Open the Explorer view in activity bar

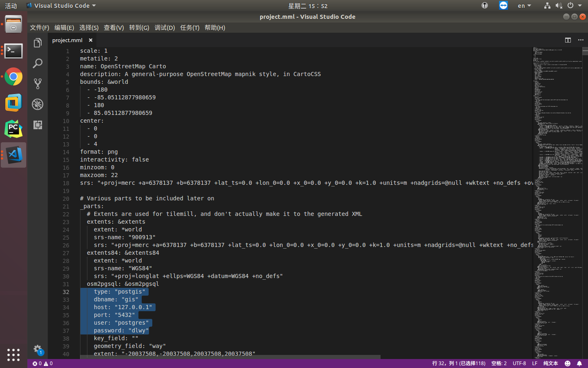pos(38,43)
